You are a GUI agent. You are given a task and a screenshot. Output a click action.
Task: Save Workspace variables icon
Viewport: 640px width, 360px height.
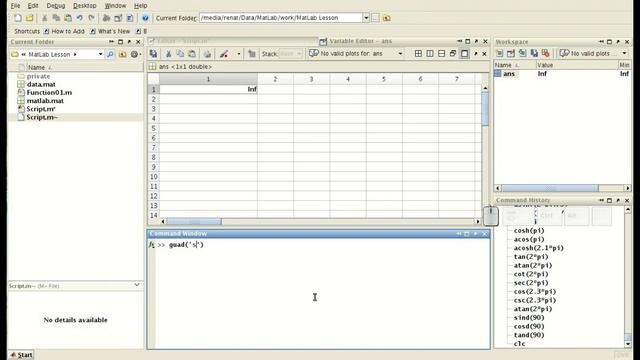coord(534,53)
